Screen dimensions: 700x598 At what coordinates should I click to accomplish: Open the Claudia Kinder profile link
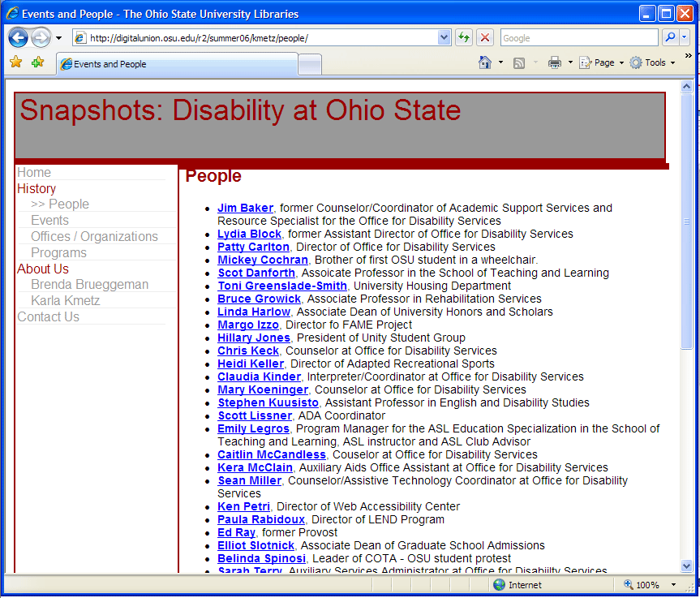[259, 376]
